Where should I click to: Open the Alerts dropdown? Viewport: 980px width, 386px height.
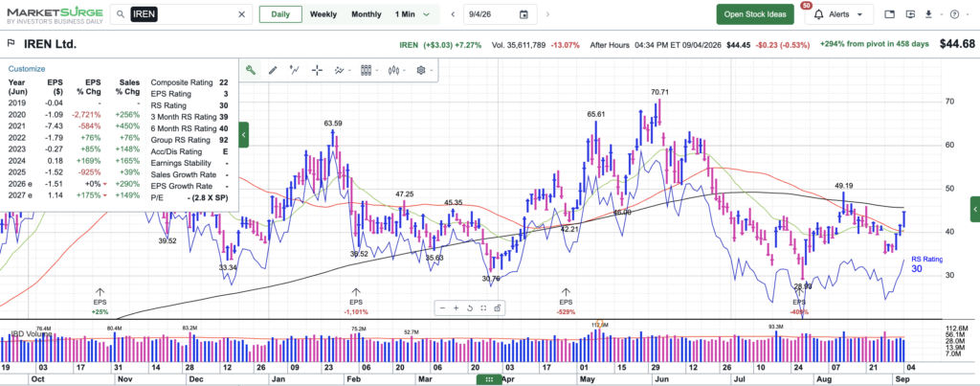click(x=838, y=14)
